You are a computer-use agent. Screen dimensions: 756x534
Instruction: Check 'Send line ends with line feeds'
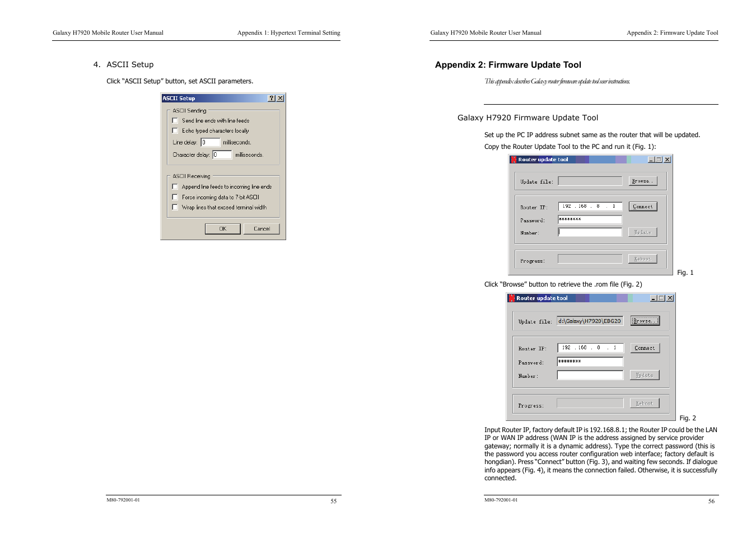(x=175, y=121)
